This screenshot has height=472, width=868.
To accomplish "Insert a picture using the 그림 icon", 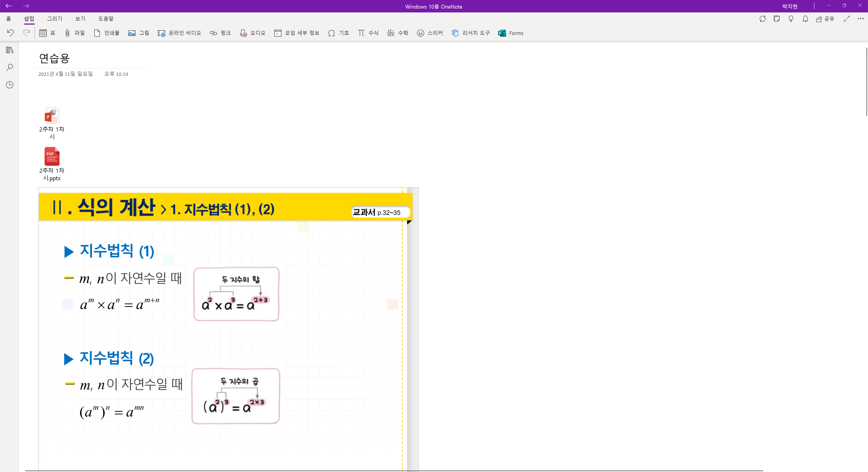I will point(139,33).
